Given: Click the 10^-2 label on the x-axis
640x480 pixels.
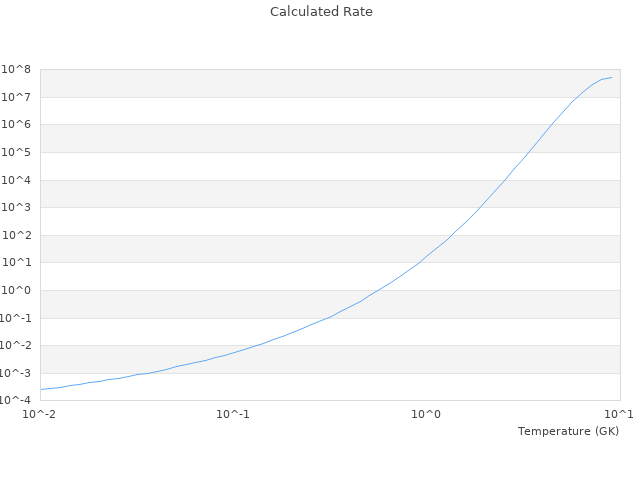Looking at the screenshot, I should coord(40,414).
